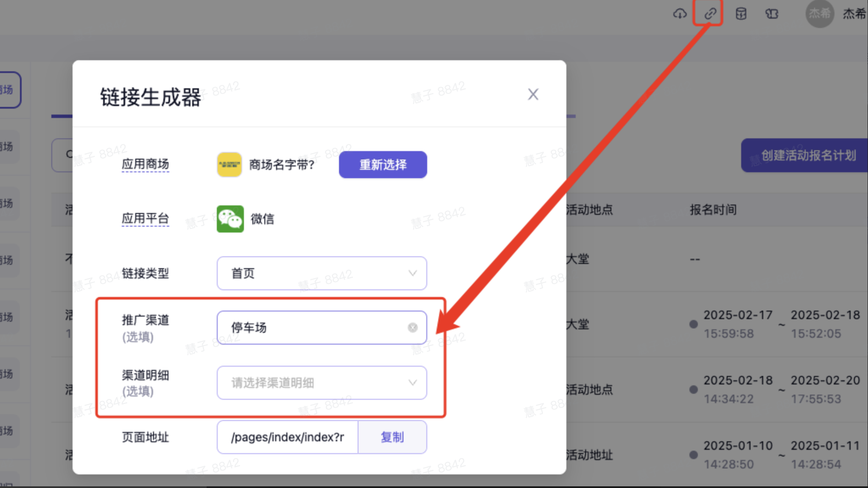Viewport: 868px width, 488px height.
Task: Clear the 停车场 channel input
Action: tap(412, 328)
